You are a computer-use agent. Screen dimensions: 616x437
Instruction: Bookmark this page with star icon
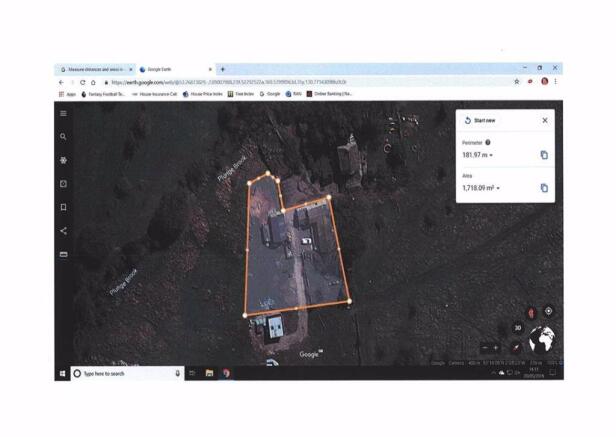[517, 81]
